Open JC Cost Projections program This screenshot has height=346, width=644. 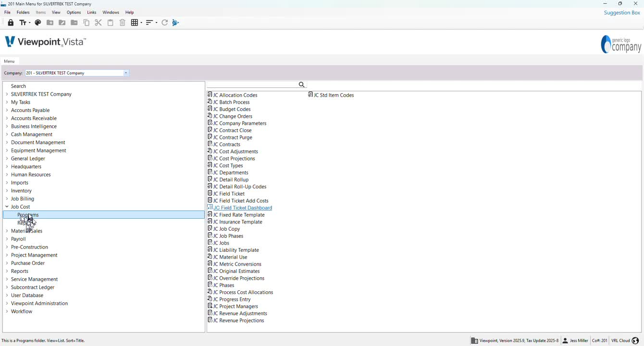234,159
